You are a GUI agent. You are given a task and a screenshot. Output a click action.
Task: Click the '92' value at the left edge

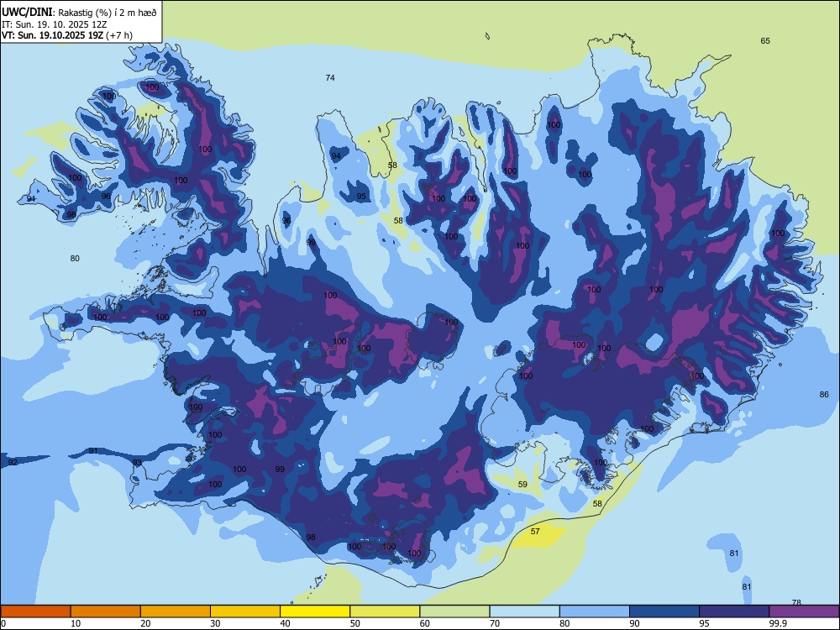click(x=13, y=462)
